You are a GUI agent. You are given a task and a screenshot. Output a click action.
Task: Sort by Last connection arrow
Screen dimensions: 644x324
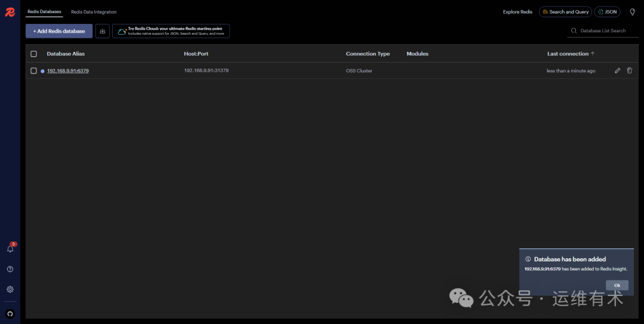593,54
